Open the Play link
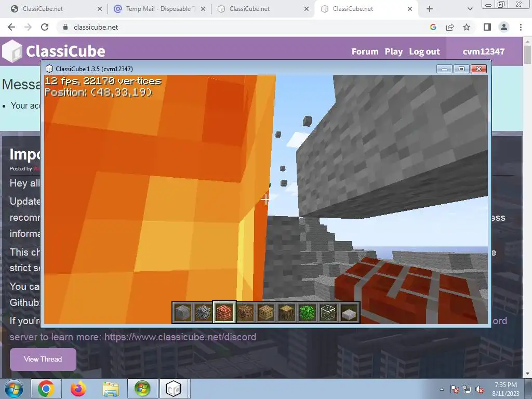Screen dimensions: 532x399 click(x=394, y=51)
